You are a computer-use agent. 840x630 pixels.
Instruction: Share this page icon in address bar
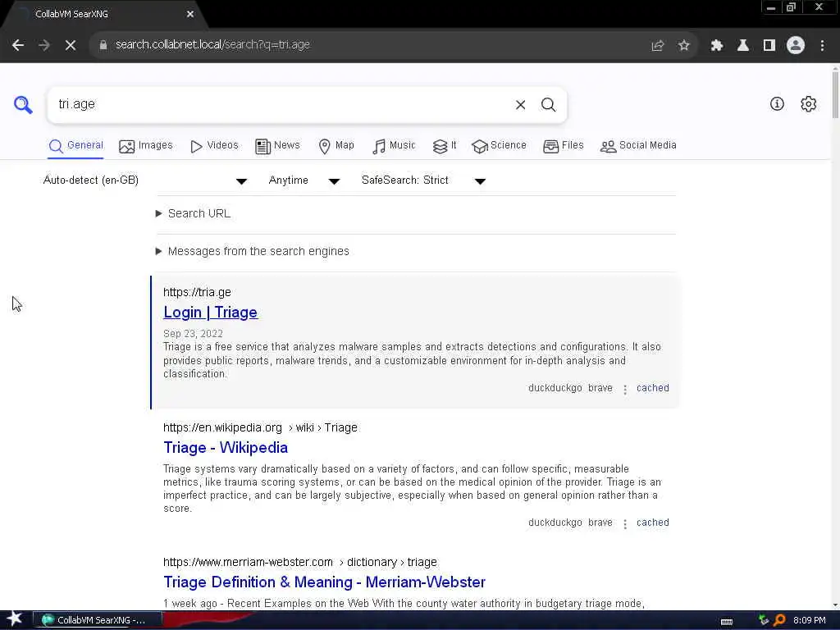tap(658, 46)
